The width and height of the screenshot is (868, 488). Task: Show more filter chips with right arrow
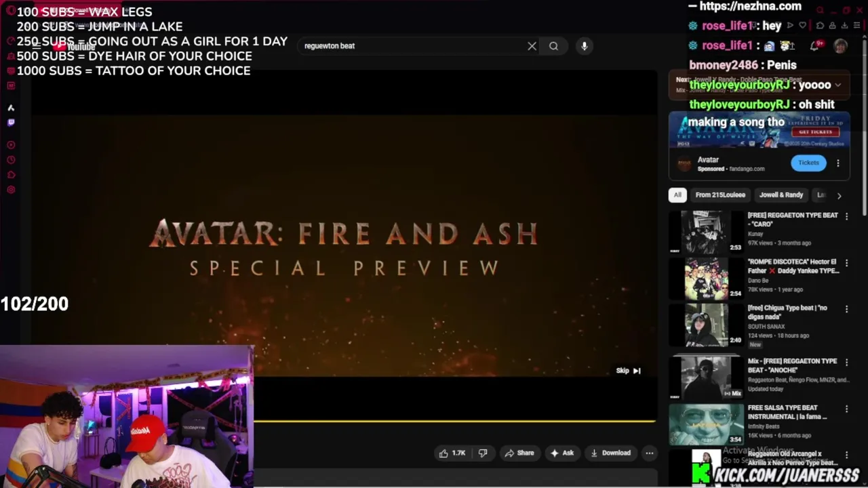[x=839, y=196]
